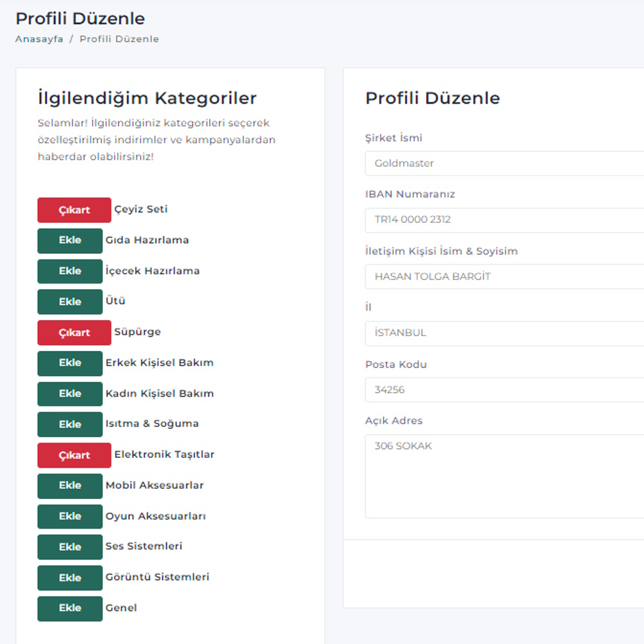Add the Görüntü Sistemleri category
This screenshot has height=644, width=644.
pos(70,578)
